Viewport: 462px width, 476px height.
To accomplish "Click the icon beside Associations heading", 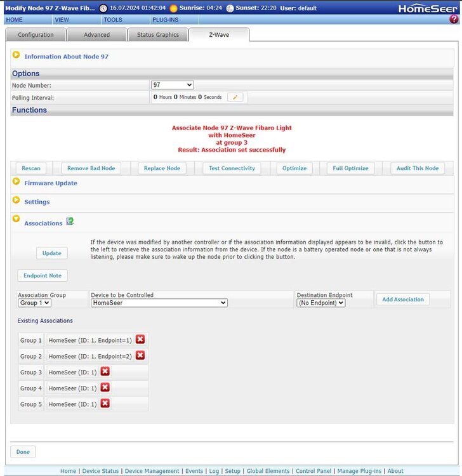I will 70,221.
